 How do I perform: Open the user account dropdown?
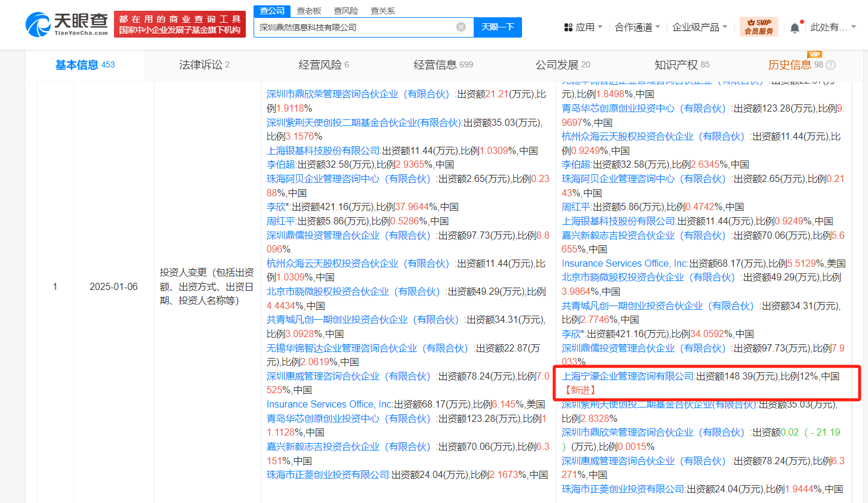point(833,27)
